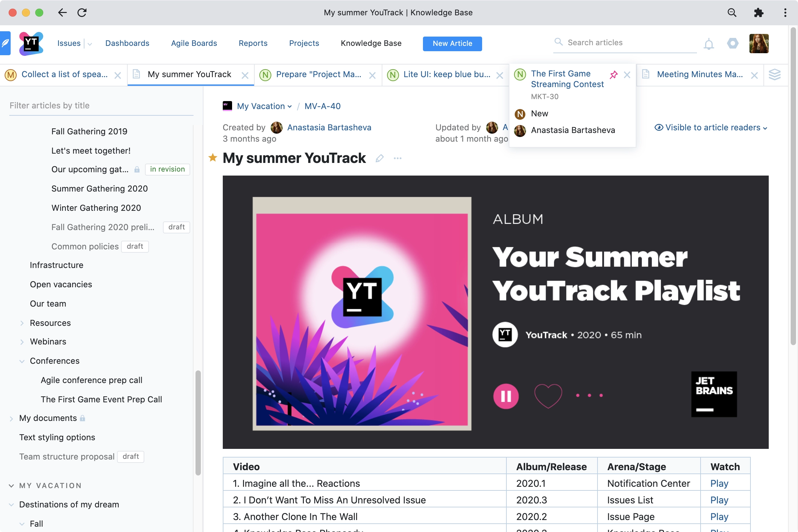Open the Summer Gathering 2020 article
Viewport: 798px width, 532px height.
point(99,189)
